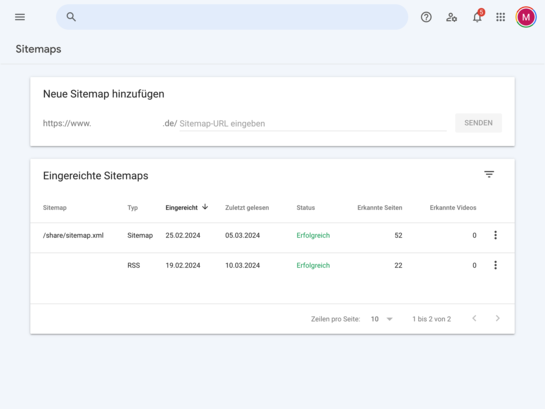Click Erfolgreich status in the Sitemap row
Screen dimensions: 545x409
313,235
